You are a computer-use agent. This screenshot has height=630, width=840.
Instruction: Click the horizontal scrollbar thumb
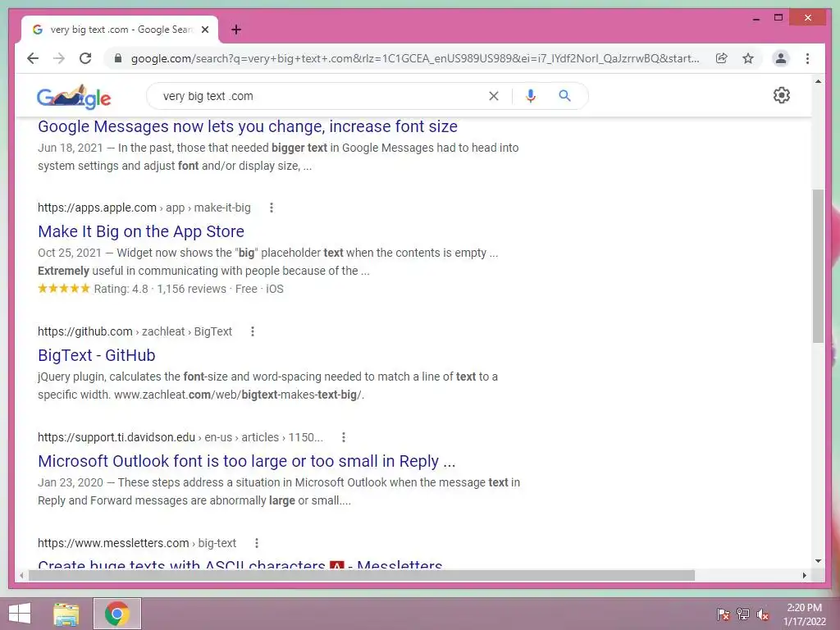362,575
